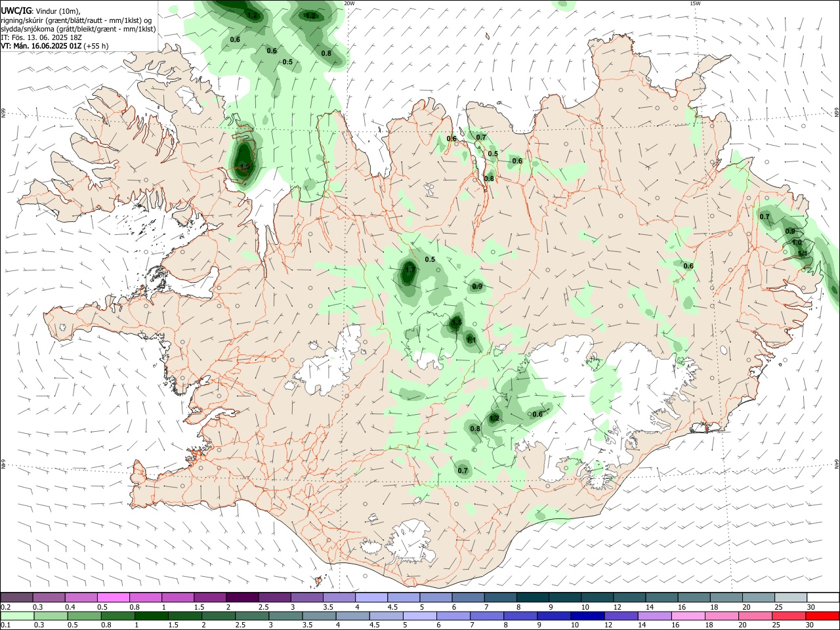Pick the 8 blue swatch in the bottom legend row
Viewport: 840px width, 630px height.
coord(520,616)
